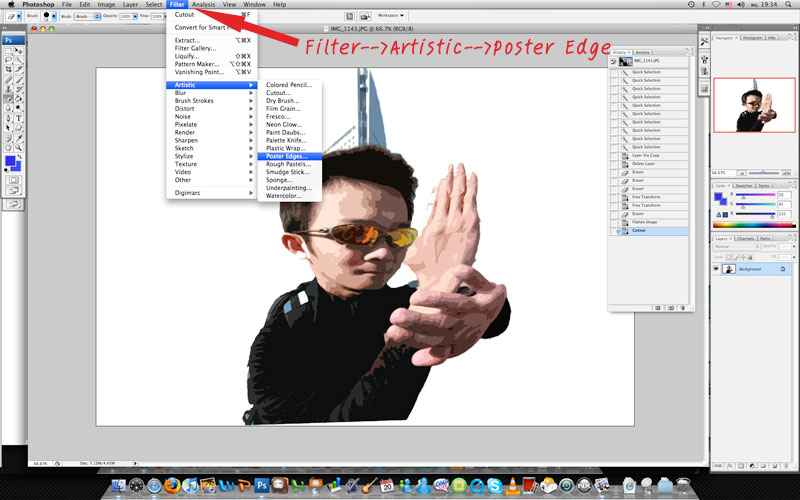
Task: Open the Workspace dropdown
Action: pos(391,16)
